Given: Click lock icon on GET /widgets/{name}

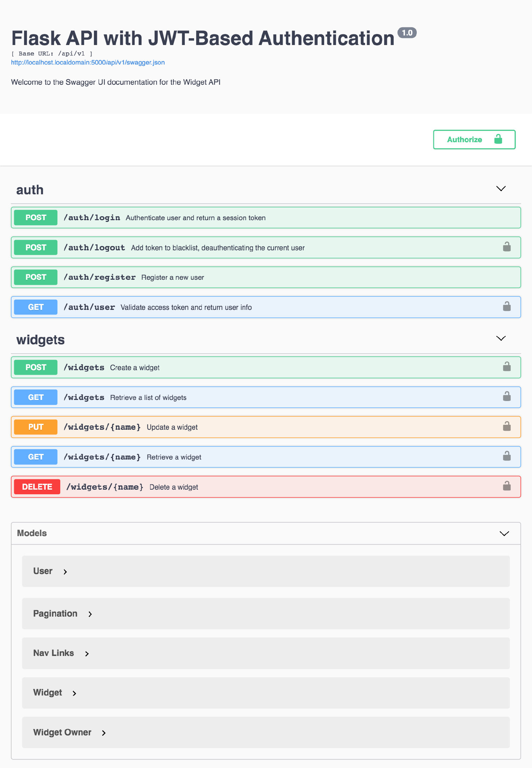Looking at the screenshot, I should click(x=506, y=456).
